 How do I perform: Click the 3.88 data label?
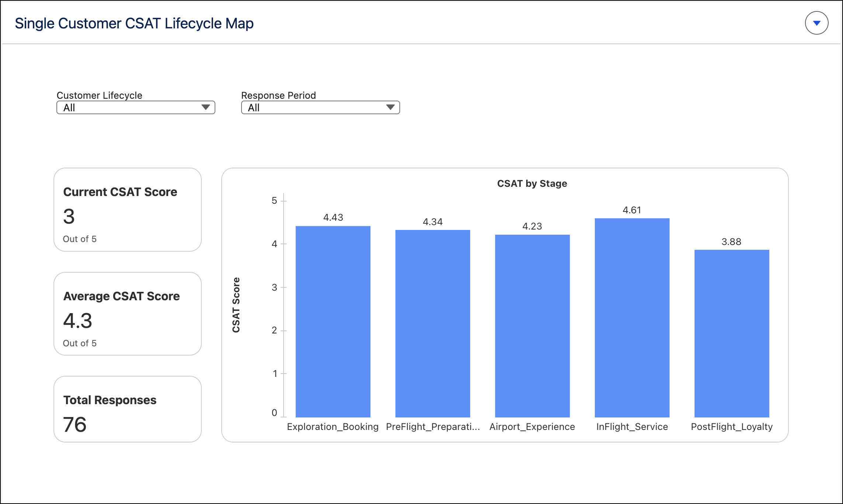tap(732, 242)
